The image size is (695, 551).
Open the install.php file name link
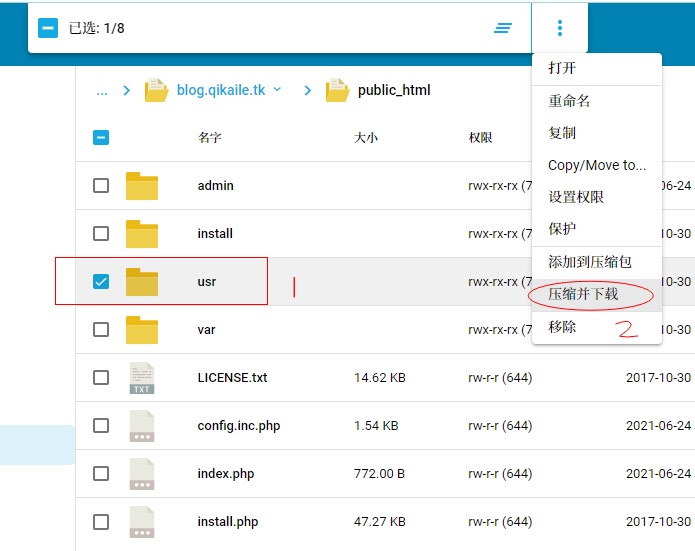(228, 522)
